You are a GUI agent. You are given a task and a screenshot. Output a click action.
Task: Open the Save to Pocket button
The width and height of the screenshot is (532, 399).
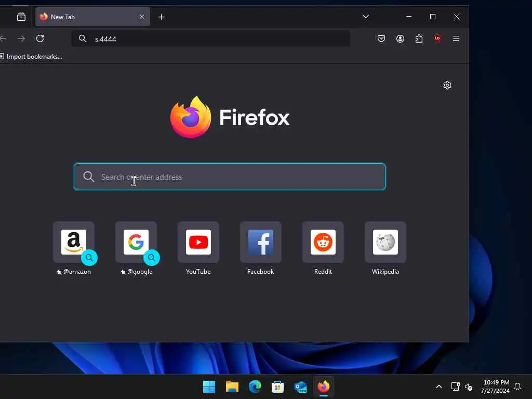(381, 38)
